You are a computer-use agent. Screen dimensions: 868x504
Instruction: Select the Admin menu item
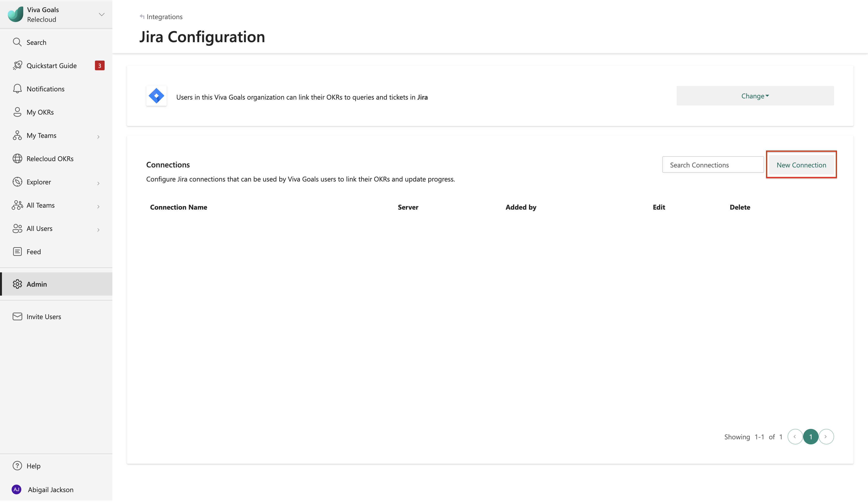pyautogui.click(x=37, y=284)
